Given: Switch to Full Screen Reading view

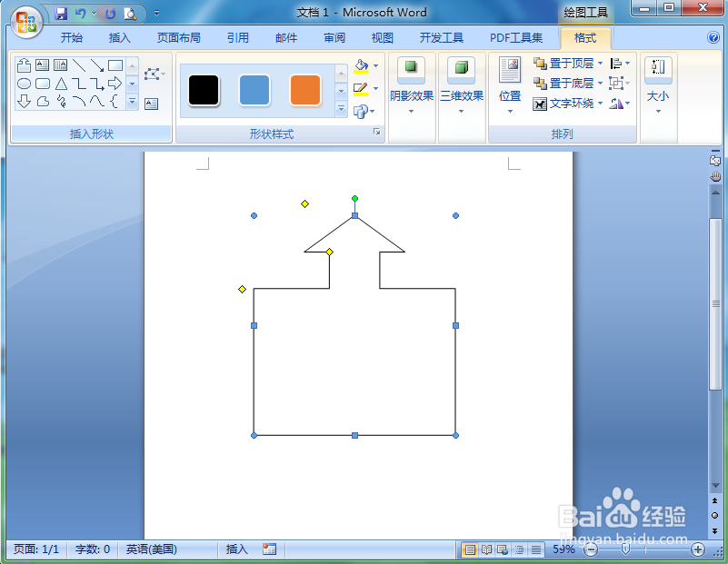Looking at the screenshot, I should (x=486, y=550).
